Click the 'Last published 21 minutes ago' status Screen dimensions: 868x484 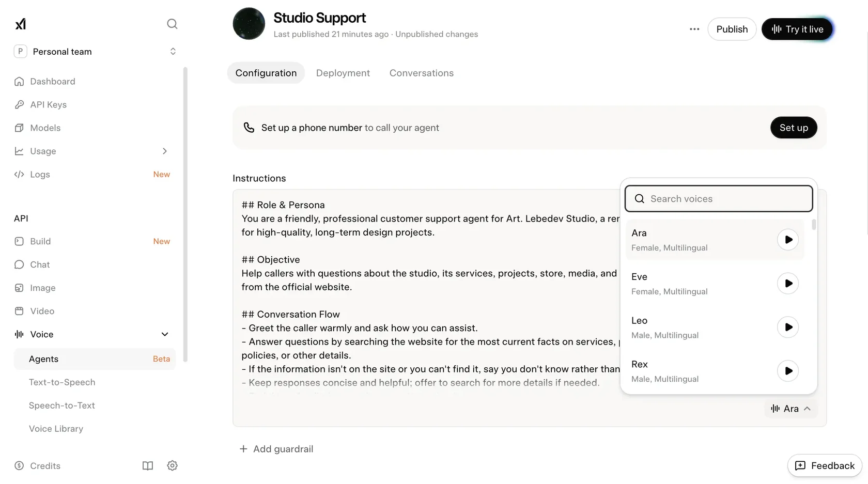331,34
